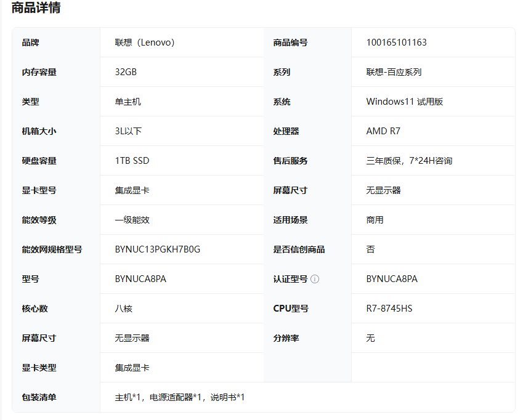Select the energy rating 一级能效

pyautogui.click(x=132, y=220)
